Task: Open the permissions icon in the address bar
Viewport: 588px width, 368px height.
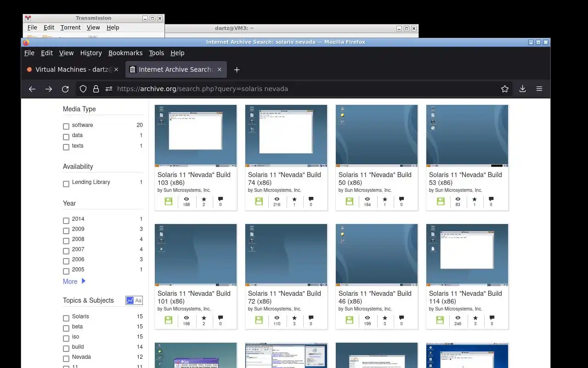Action: [109, 89]
